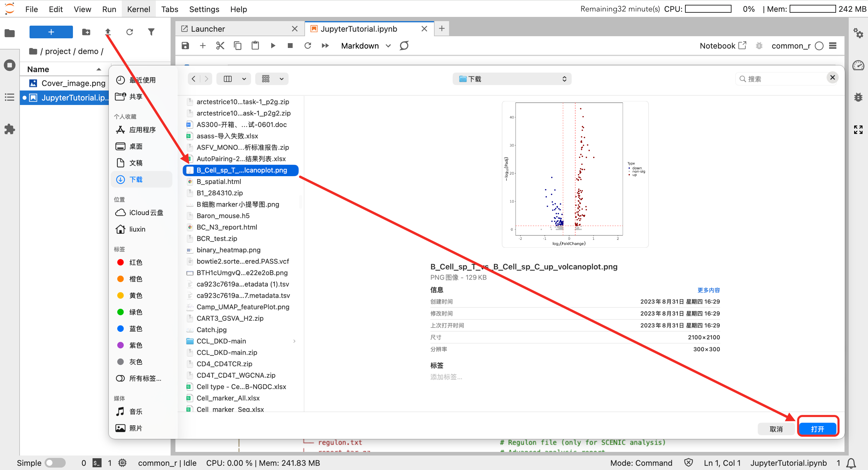This screenshot has height=470, width=868.
Task: Open the table of contents sidebar
Action: click(x=9, y=97)
